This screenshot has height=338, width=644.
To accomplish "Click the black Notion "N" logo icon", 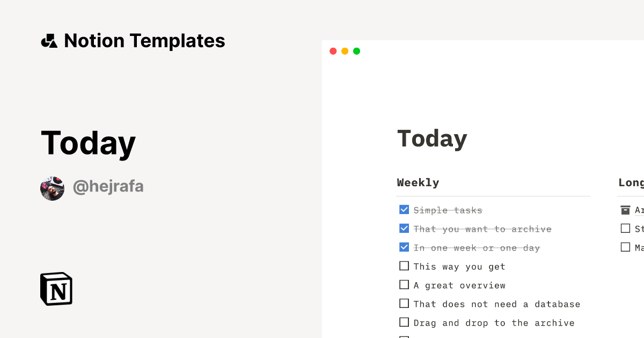I will pos(56,289).
